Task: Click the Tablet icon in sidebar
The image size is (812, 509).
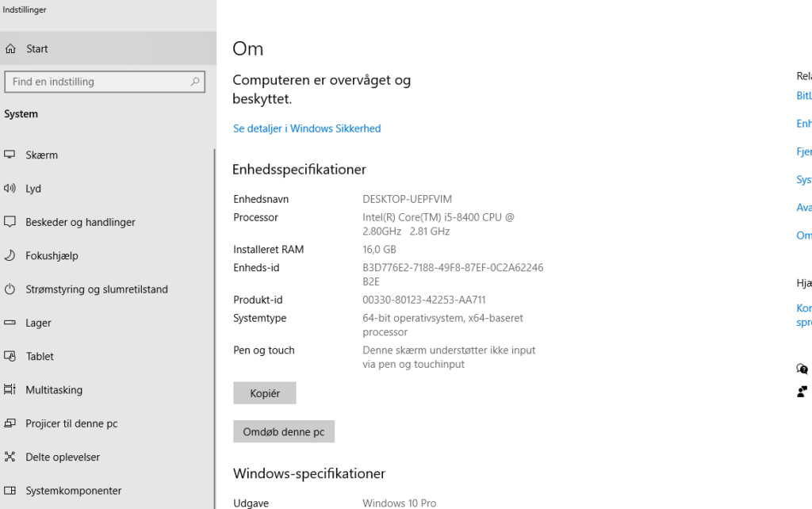Action: (10, 357)
